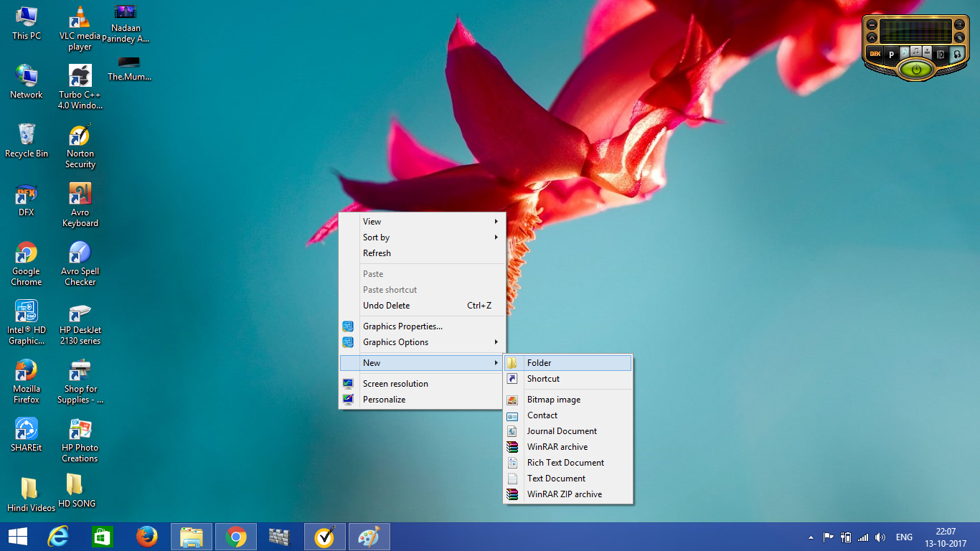Launch SHAREit from the desktop
980x551 pixels.
27,430
